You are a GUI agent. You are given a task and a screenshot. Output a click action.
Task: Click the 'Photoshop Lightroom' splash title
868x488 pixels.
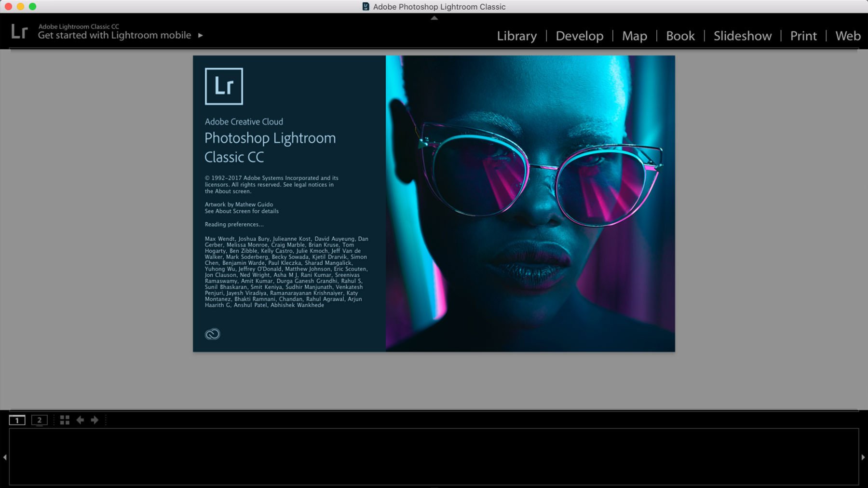tap(270, 138)
